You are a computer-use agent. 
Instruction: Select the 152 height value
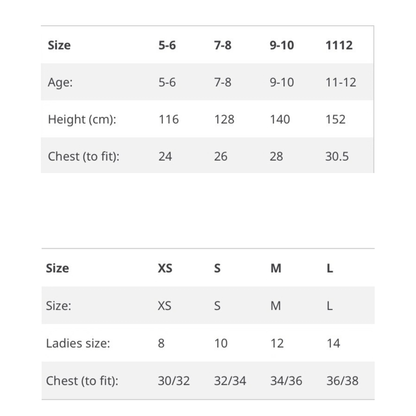pos(335,119)
